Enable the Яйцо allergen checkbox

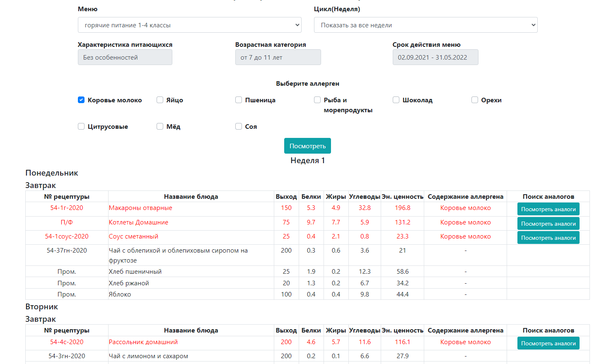(160, 100)
